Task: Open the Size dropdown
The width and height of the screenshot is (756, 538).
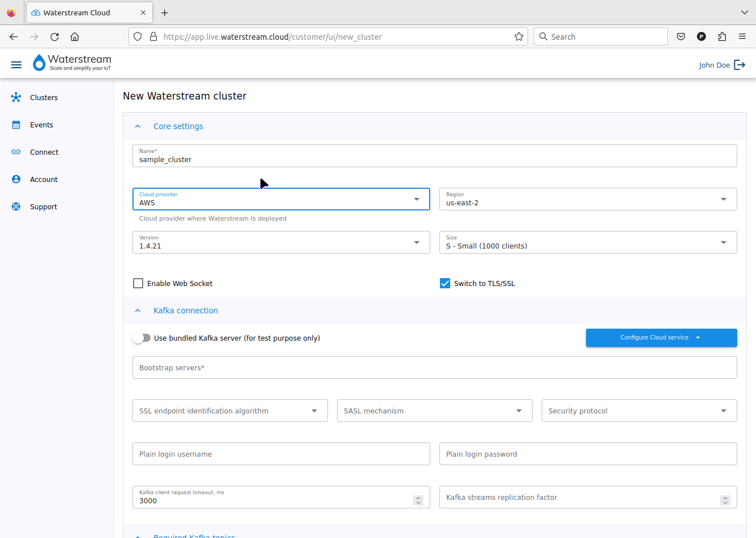Action: pyautogui.click(x=588, y=242)
